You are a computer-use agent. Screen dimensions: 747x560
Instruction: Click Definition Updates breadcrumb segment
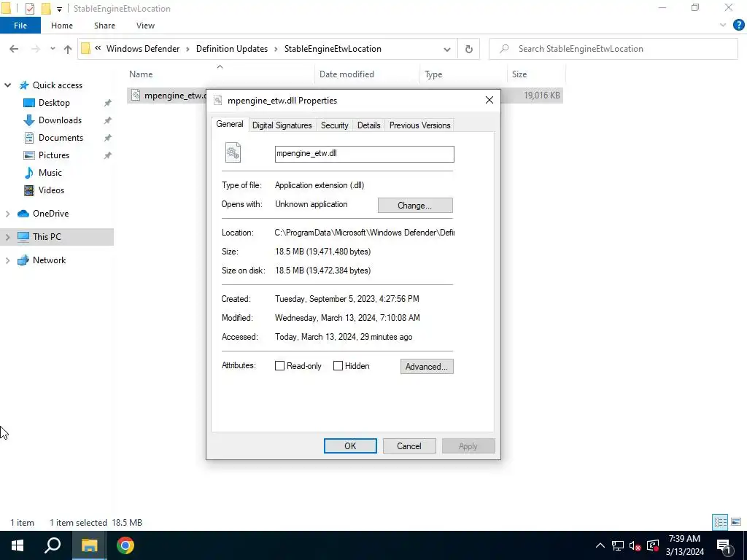[232, 49]
